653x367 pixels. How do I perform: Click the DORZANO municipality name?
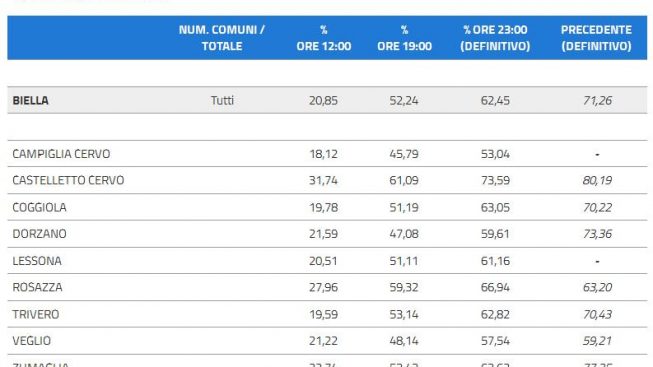tap(39, 234)
